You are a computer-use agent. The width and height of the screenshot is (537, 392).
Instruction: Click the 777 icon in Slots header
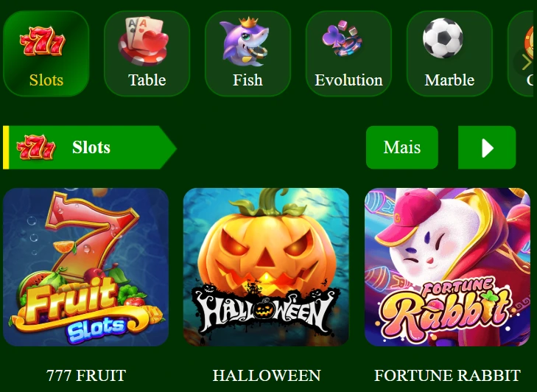tap(36, 147)
